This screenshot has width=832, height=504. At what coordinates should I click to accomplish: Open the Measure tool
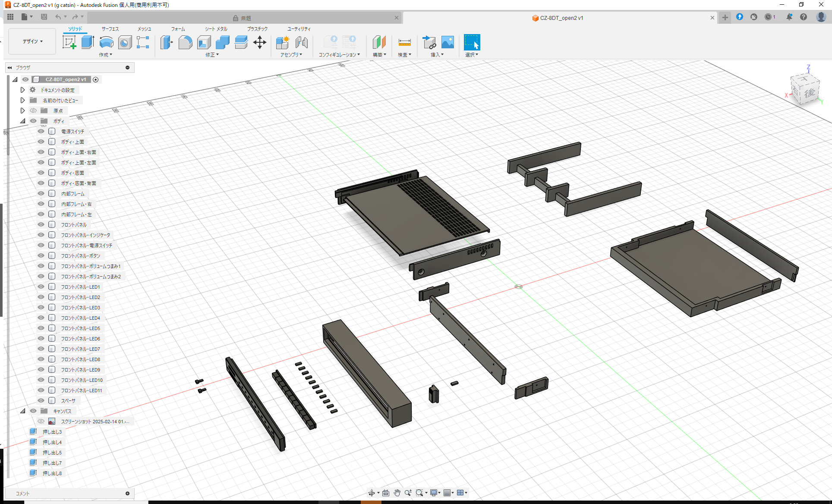[x=404, y=43]
